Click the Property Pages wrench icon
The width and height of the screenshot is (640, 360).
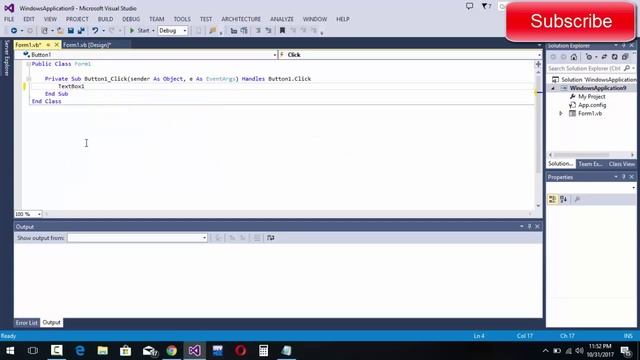577,199
